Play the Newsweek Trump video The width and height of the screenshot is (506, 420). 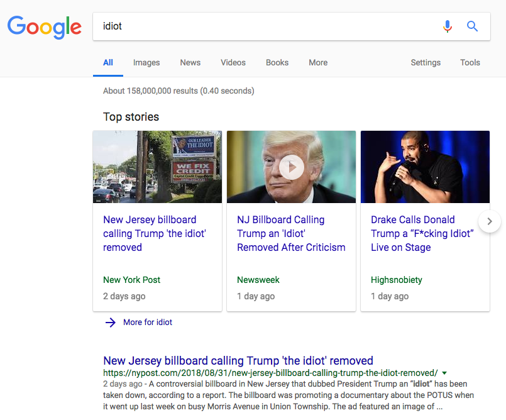pos(292,167)
